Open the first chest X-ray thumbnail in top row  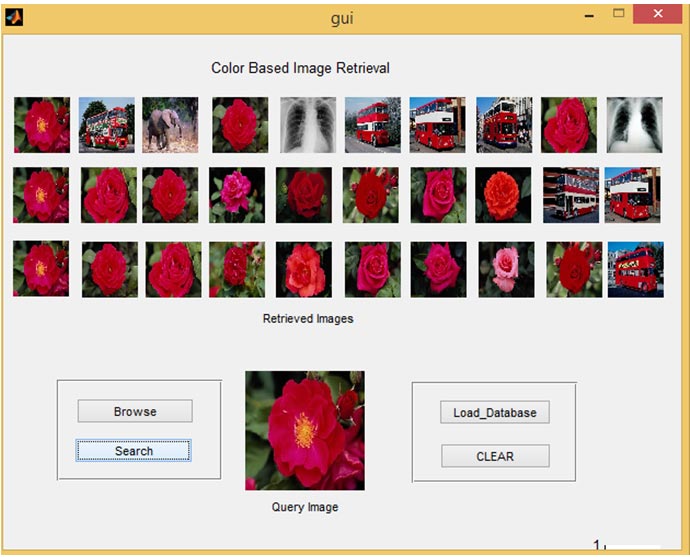tap(308, 125)
